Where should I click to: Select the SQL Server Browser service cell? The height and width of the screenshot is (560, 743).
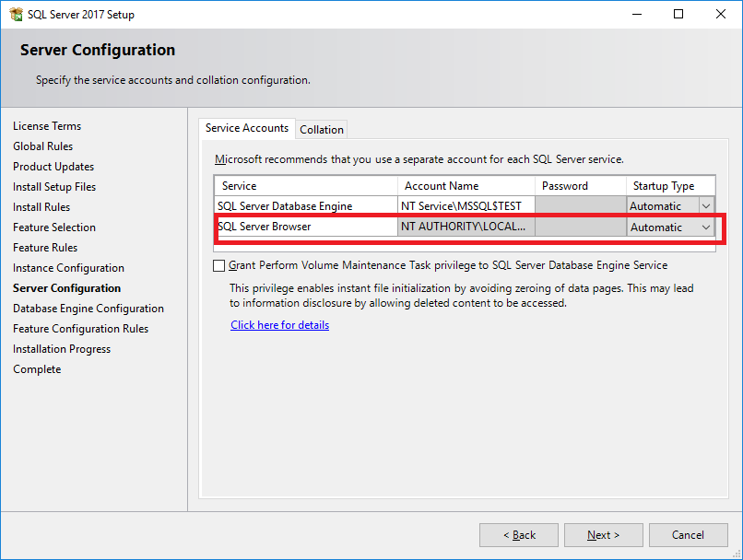(306, 227)
